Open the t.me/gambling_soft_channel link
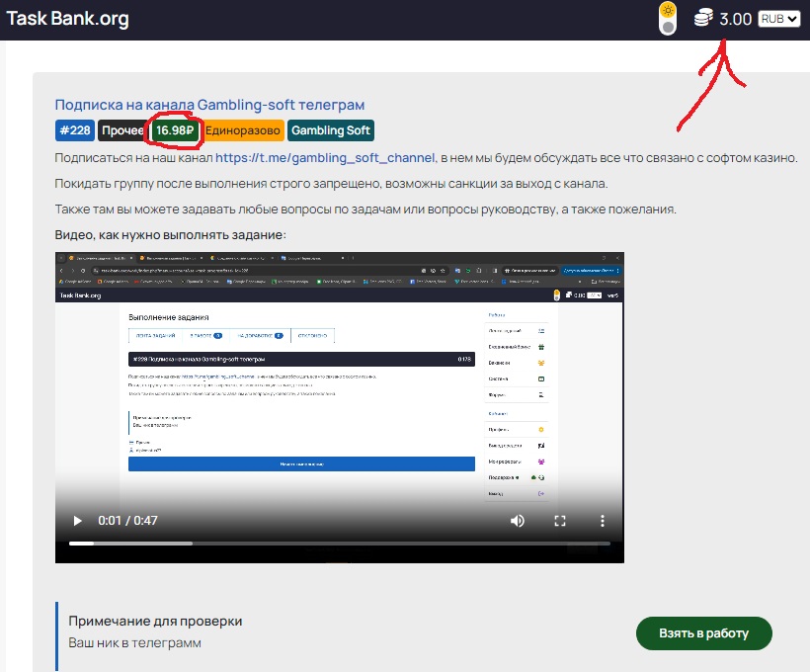The height and width of the screenshot is (672, 810). 325,158
